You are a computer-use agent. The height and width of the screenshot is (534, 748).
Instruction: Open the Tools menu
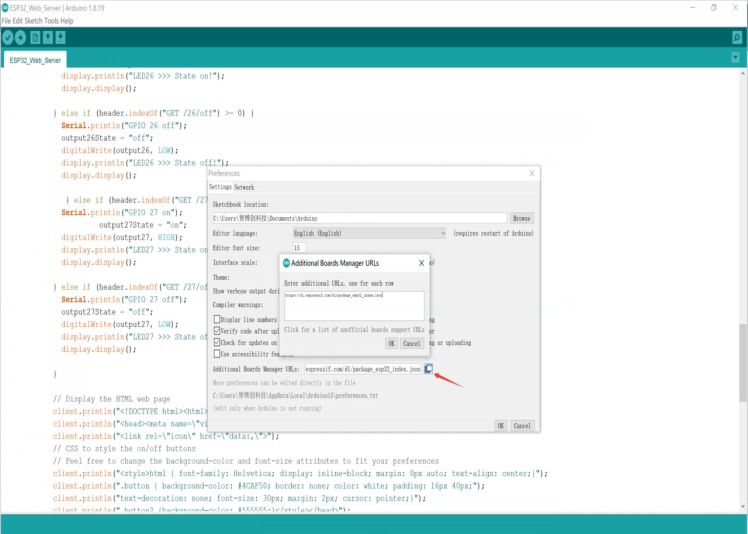(48, 20)
